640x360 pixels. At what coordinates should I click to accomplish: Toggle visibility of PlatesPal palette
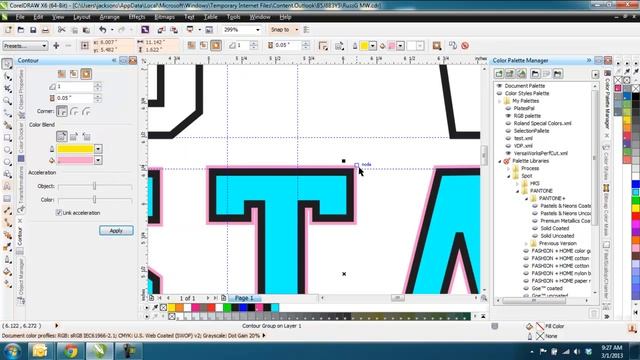pyautogui.click(x=508, y=109)
